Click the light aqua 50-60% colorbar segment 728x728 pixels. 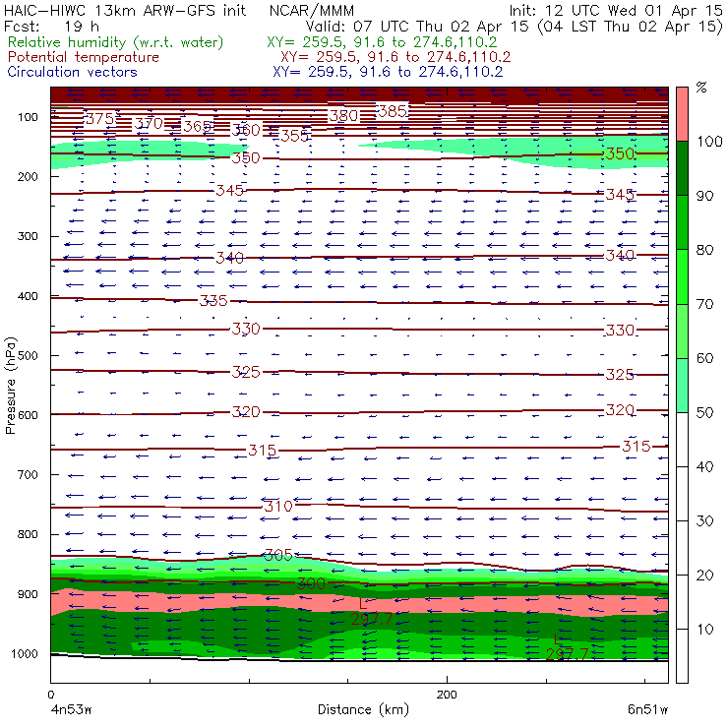coord(682,386)
